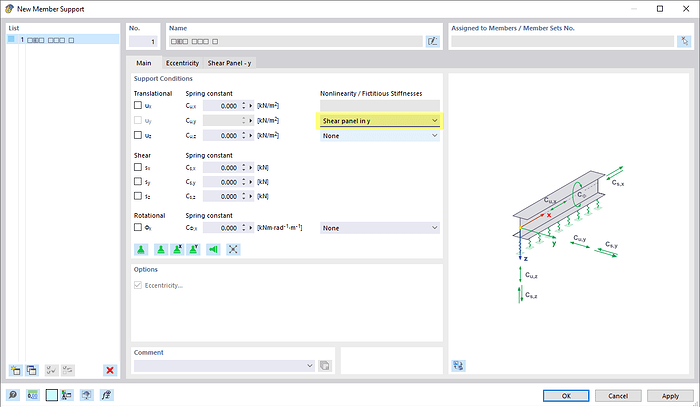The height and width of the screenshot is (407, 700).
Task: Click the fx formula icon in bottom toolbar
Action: click(107, 395)
